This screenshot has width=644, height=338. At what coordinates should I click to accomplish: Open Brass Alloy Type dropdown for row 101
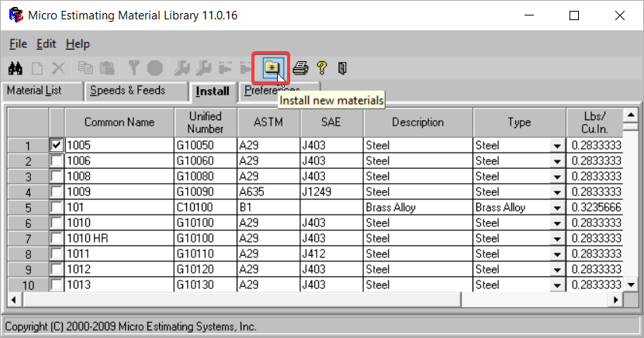pos(557,208)
